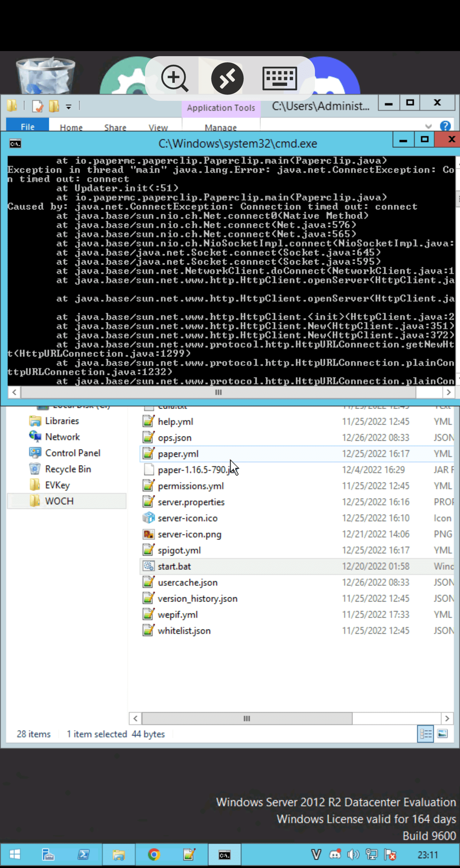Viewport: 460px width, 868px height.
Task: Select the permissions.yml file
Action: 190,486
